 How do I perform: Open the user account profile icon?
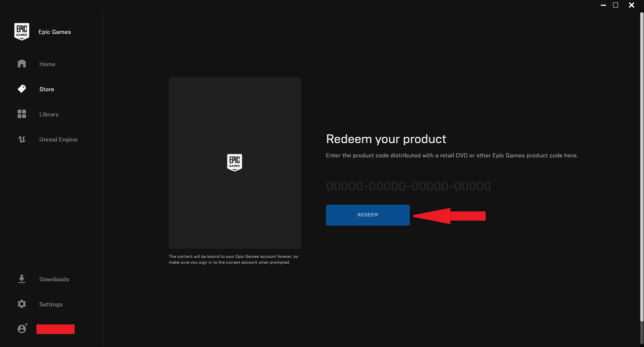coord(22,329)
